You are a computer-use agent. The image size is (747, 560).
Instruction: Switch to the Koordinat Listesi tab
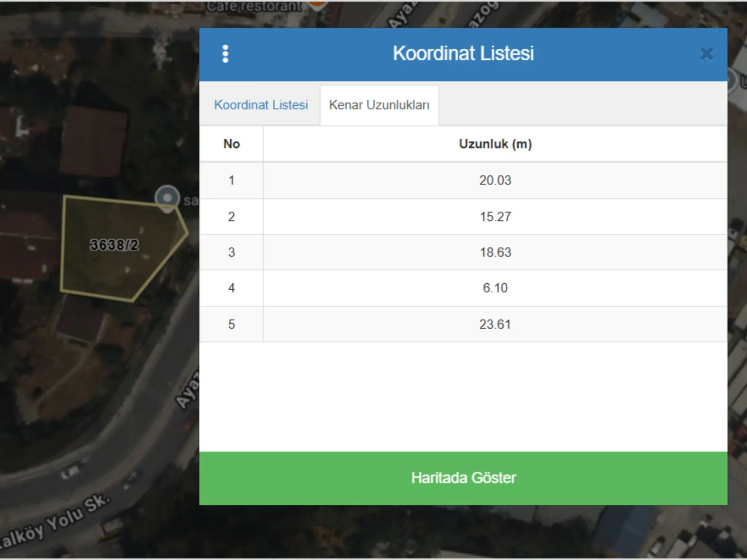(261, 105)
